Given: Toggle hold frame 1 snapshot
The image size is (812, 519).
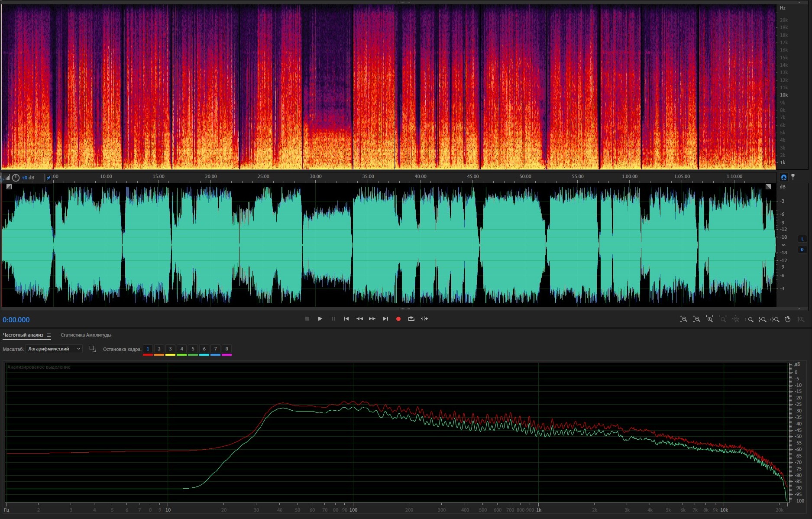Looking at the screenshot, I should [148, 349].
